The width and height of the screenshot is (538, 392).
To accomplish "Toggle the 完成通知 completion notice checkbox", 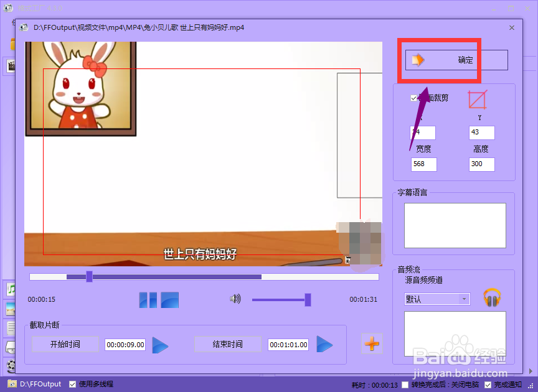I will click(x=488, y=385).
